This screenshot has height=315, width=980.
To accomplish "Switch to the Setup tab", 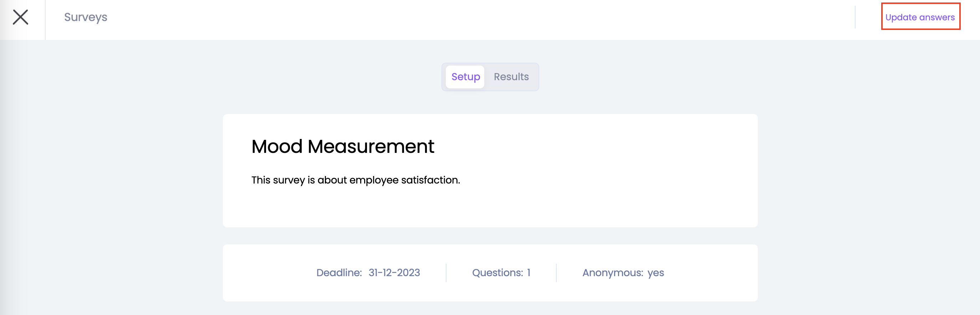I will click(465, 77).
